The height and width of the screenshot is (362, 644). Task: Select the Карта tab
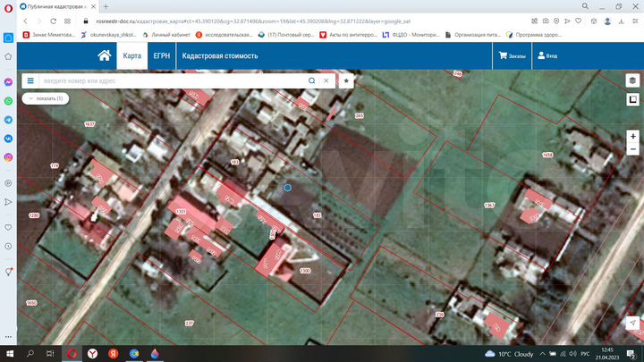[131, 55]
